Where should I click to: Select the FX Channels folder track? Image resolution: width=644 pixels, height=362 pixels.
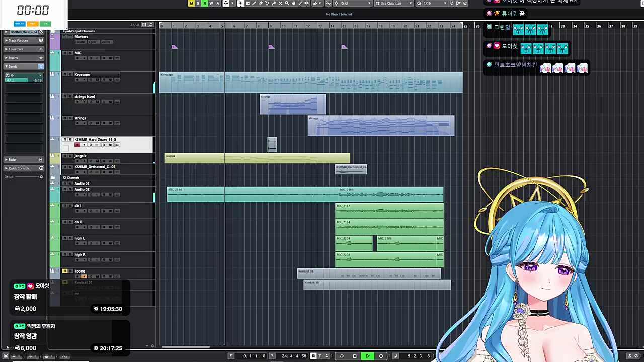tap(71, 177)
